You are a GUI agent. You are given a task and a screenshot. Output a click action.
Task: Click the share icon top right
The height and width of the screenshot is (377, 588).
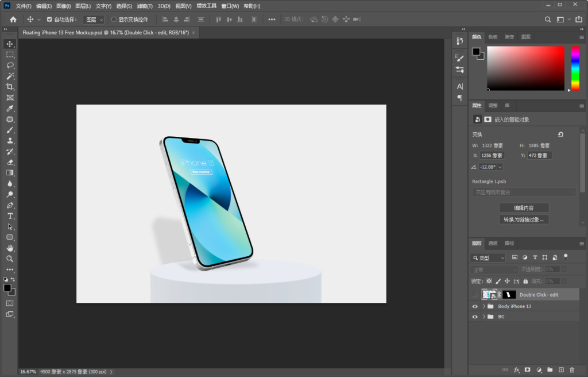[579, 20]
